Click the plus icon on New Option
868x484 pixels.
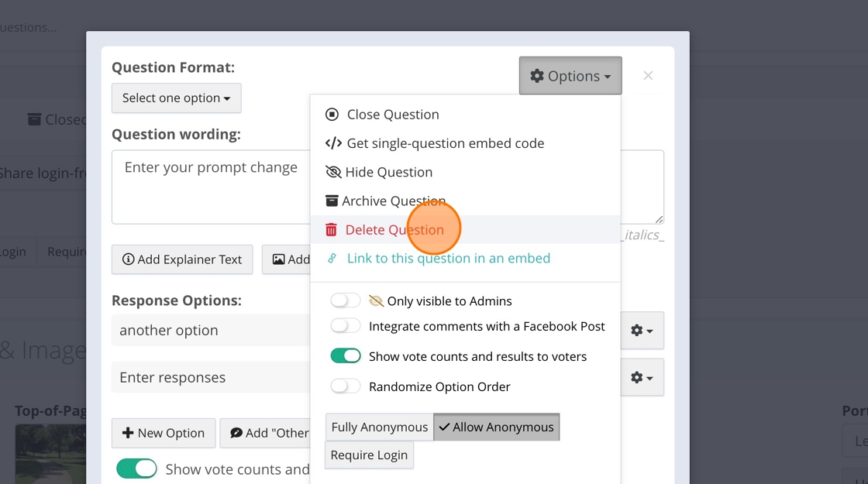click(x=129, y=433)
